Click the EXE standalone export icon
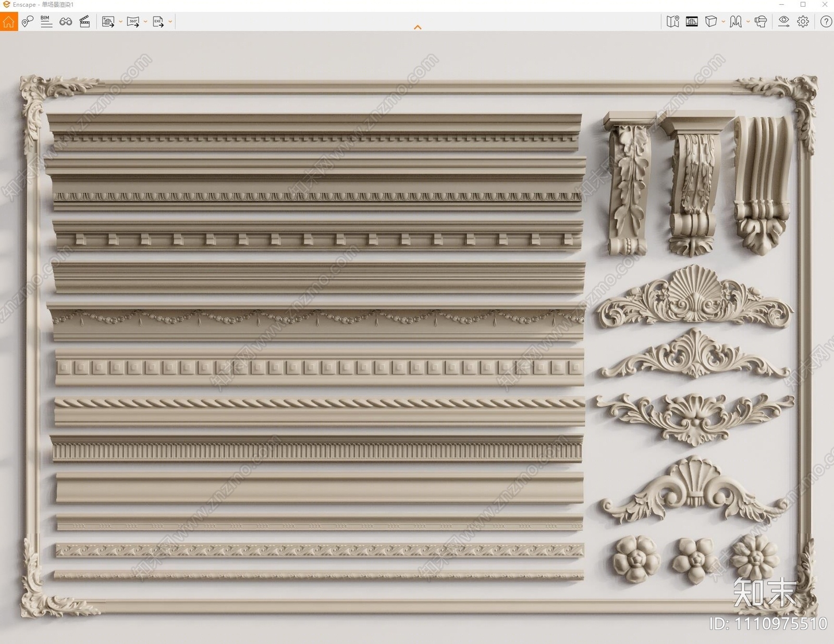The image size is (834, 644). pyautogui.click(x=158, y=22)
